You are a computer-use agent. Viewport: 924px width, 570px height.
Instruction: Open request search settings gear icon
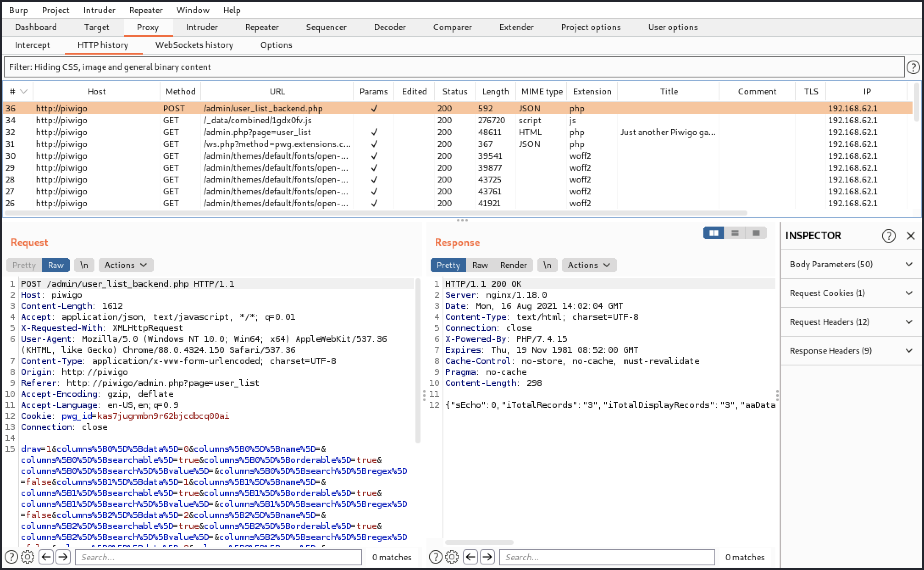coord(28,557)
